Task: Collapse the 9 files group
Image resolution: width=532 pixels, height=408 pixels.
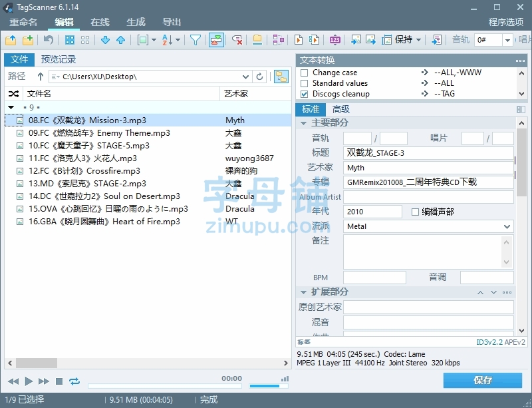Action: click(11, 107)
